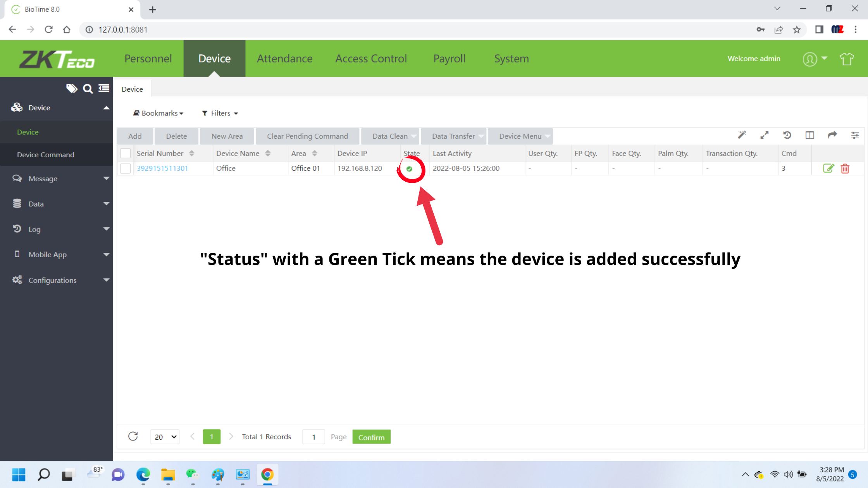Open the column layout icon

pos(809,135)
